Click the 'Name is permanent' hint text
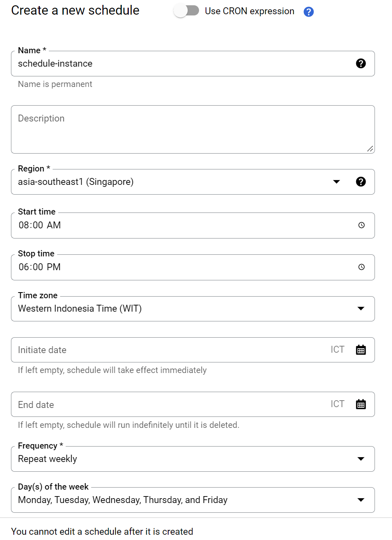Viewport: 392px width, 540px height. (55, 84)
